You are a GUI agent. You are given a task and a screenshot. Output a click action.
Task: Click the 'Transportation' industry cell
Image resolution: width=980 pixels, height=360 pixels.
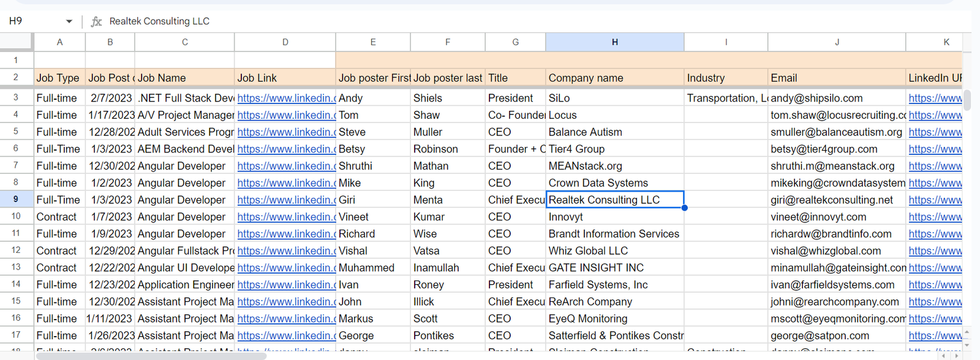pyautogui.click(x=726, y=98)
